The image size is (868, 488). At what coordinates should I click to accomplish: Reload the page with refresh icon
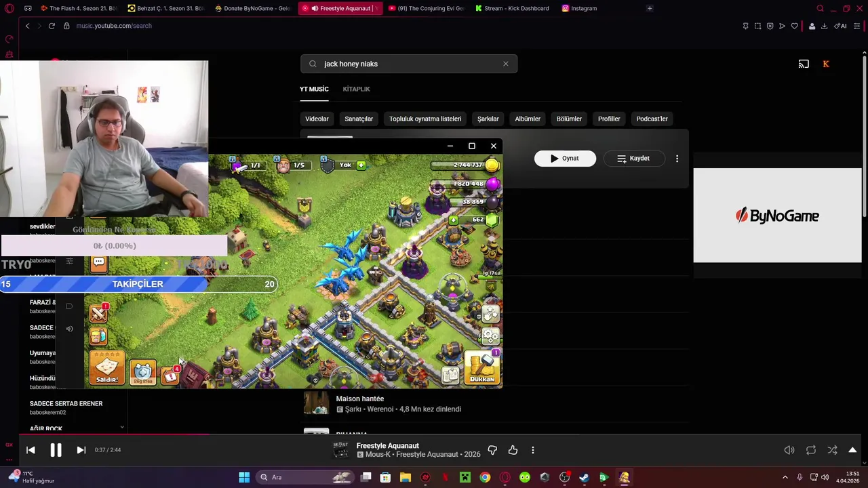(51, 26)
